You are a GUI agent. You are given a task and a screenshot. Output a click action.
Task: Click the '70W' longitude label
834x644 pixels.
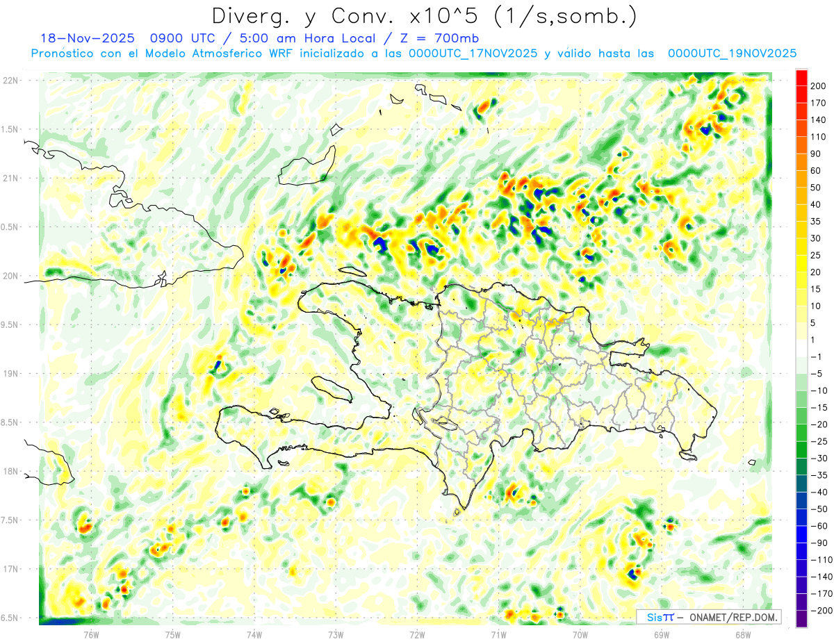pyautogui.click(x=580, y=634)
